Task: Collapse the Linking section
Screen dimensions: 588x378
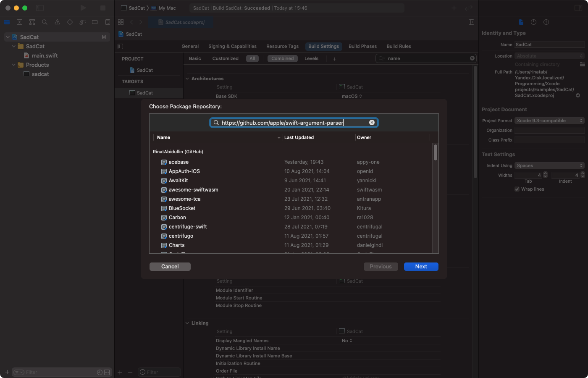Action: pos(187,323)
